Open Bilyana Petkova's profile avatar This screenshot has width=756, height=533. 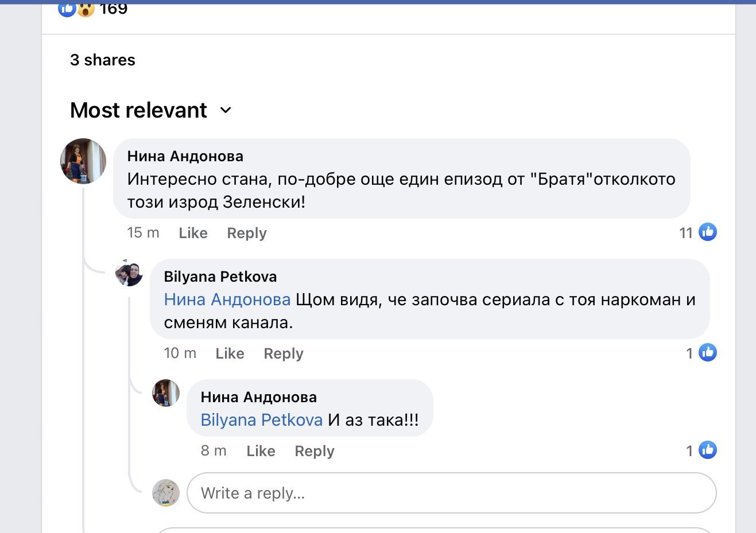pos(129,273)
